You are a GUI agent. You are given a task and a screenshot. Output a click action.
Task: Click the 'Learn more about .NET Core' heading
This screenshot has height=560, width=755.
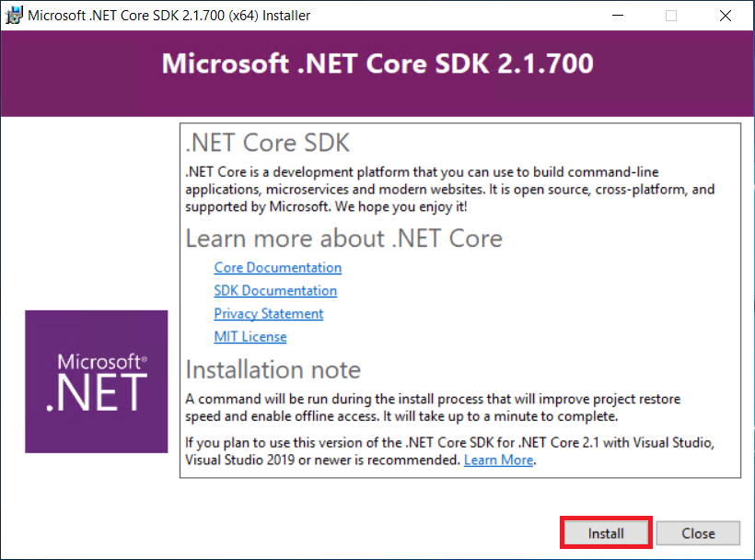point(343,239)
